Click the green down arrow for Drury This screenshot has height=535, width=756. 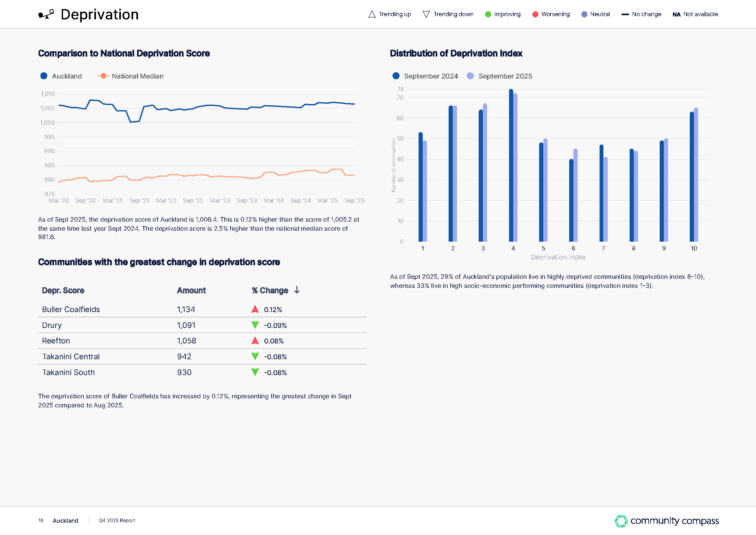pos(255,325)
